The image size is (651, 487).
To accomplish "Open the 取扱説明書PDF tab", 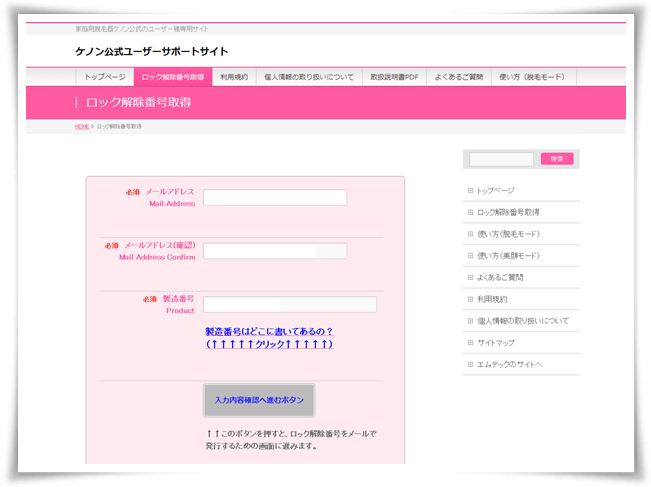I will (x=394, y=77).
